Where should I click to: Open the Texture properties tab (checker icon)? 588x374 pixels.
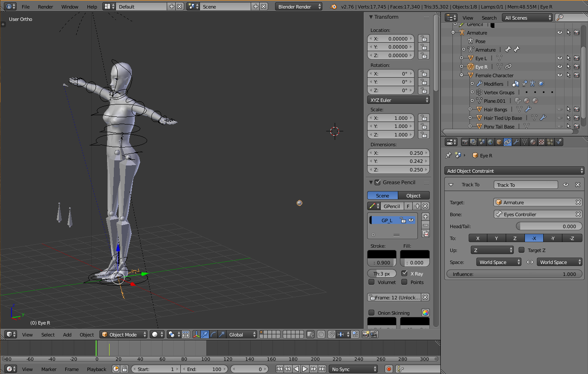542,142
